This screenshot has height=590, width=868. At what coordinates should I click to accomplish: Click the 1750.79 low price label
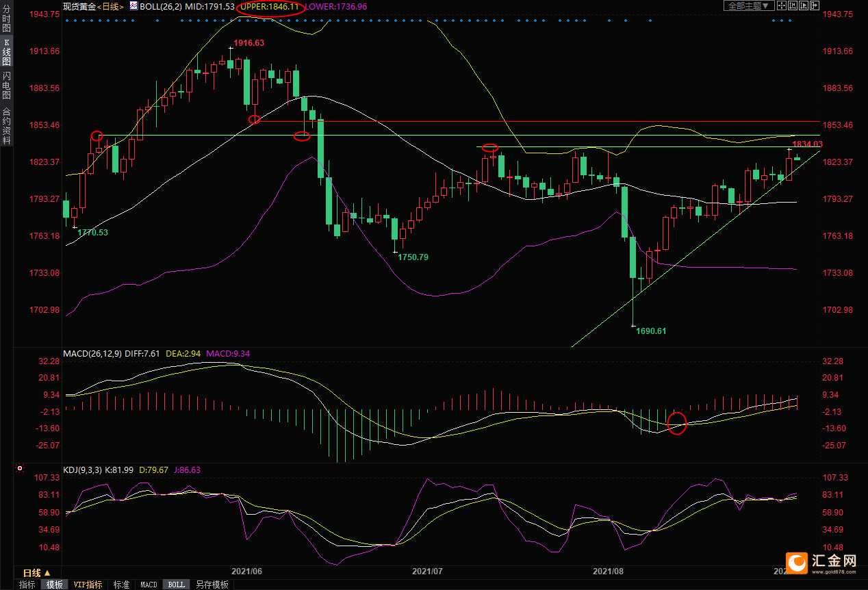[x=413, y=257]
